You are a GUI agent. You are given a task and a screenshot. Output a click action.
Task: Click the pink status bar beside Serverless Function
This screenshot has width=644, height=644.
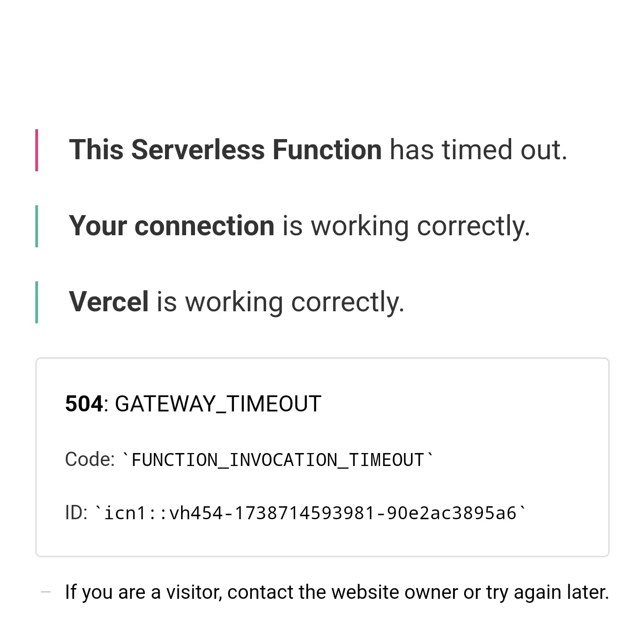37,150
